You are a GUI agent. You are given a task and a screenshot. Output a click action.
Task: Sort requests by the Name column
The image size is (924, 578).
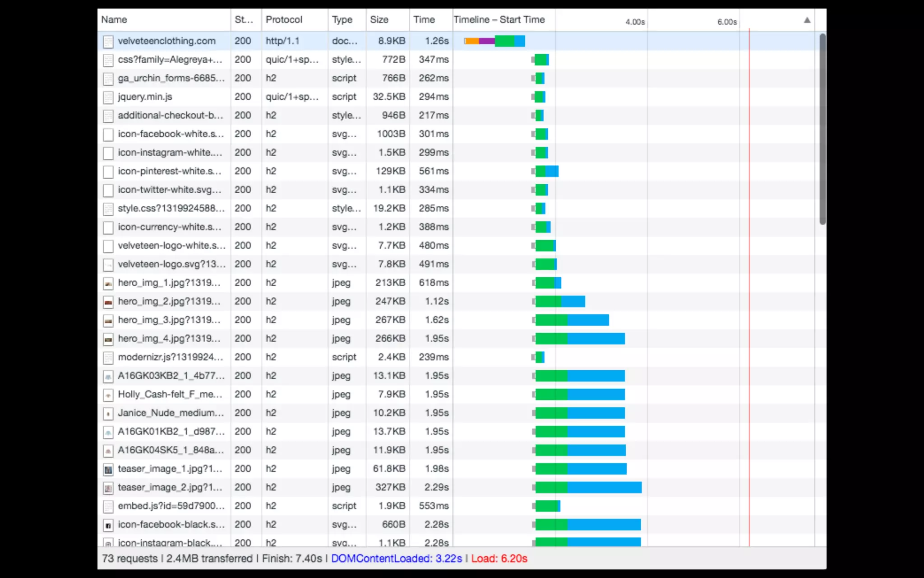tap(114, 20)
